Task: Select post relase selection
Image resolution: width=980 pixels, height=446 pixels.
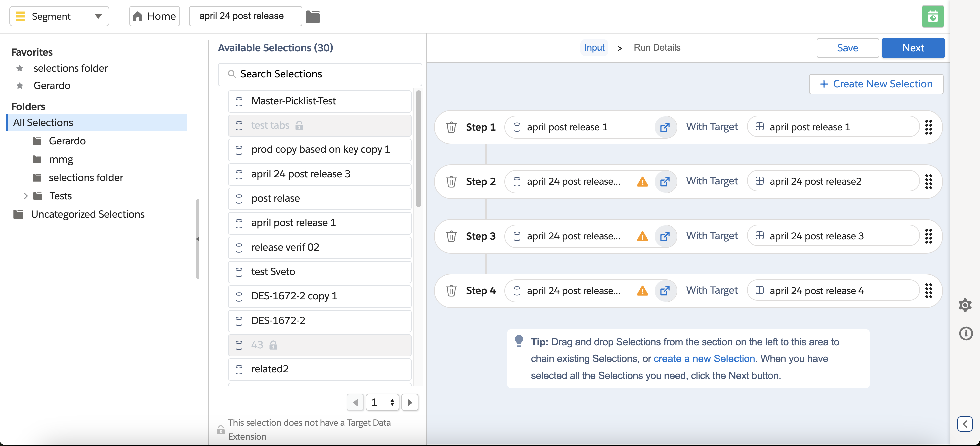Action: [320, 198]
